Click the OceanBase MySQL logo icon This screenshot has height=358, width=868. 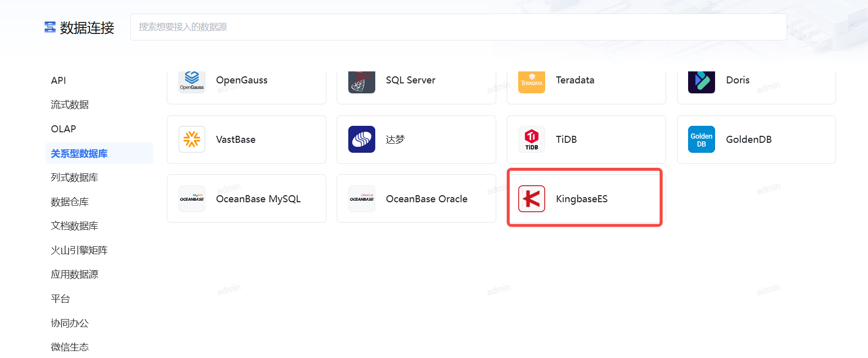(192, 199)
